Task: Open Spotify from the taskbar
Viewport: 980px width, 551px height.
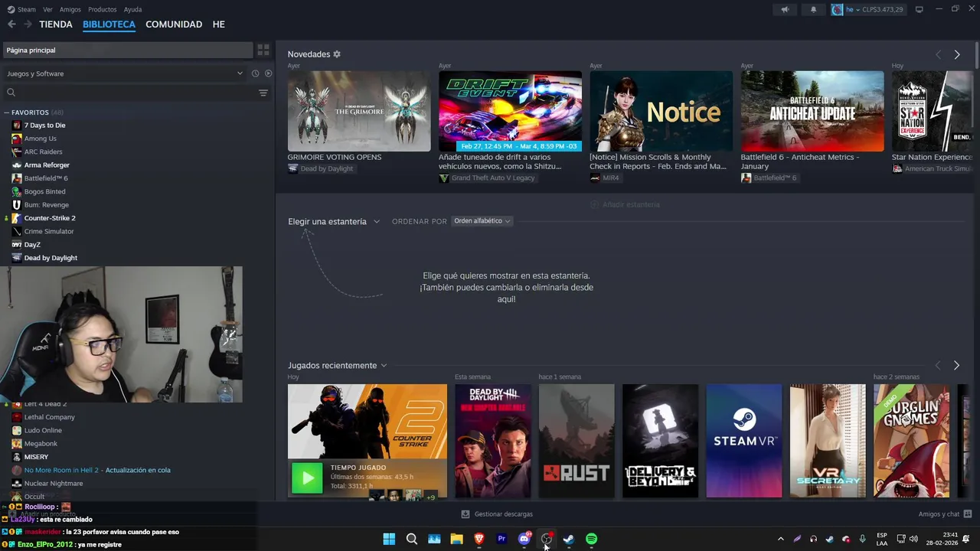Action: coord(592,539)
